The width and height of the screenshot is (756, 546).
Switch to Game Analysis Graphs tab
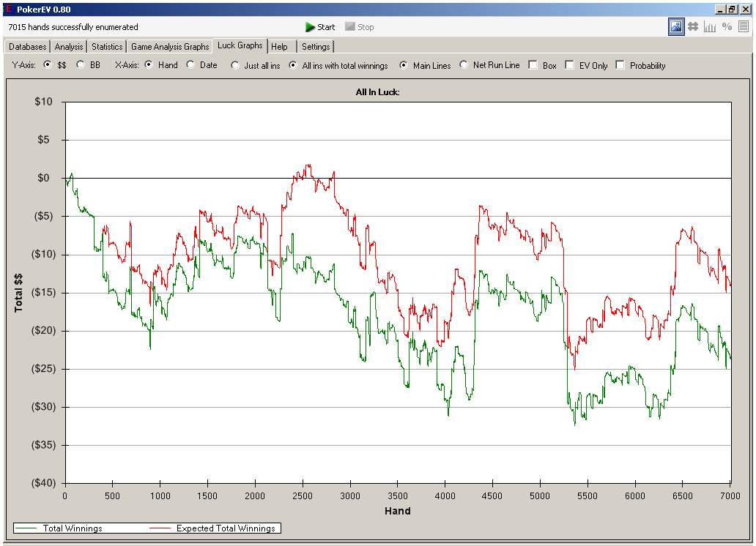[170, 47]
